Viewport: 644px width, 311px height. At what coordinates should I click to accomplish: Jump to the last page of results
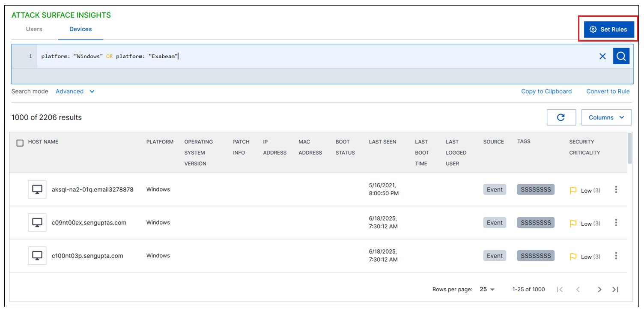[615, 290]
